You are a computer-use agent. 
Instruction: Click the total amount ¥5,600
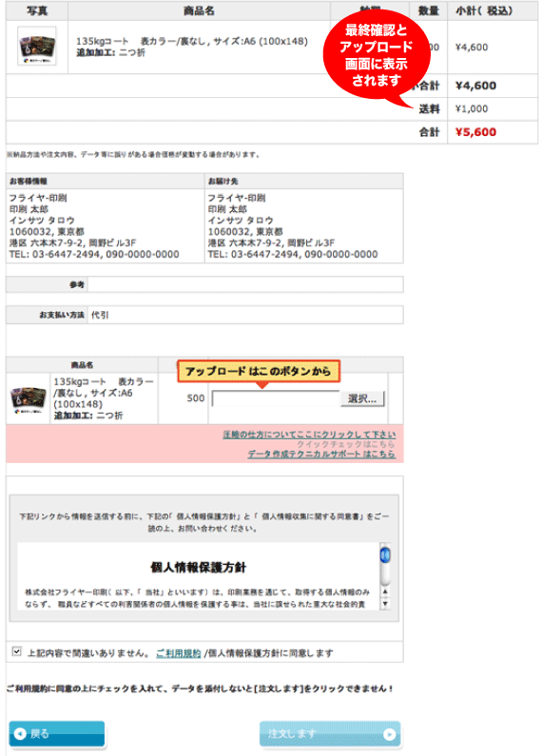[475, 132]
